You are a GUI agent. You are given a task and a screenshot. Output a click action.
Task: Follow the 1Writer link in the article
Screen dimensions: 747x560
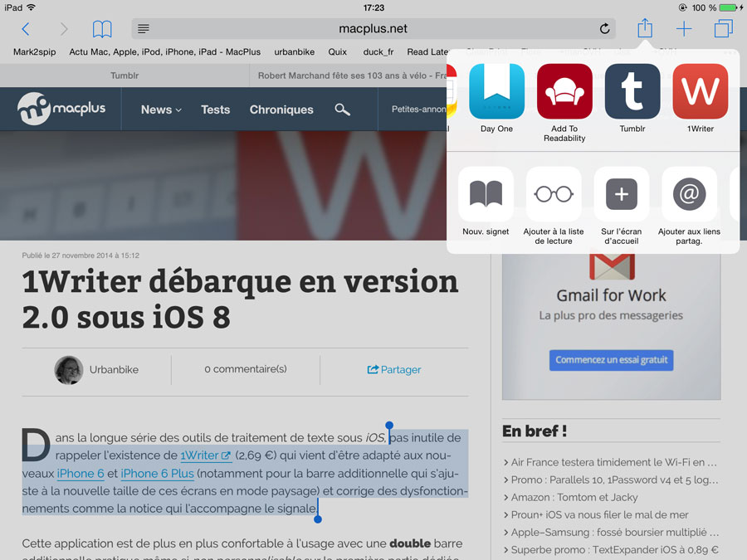click(x=206, y=455)
